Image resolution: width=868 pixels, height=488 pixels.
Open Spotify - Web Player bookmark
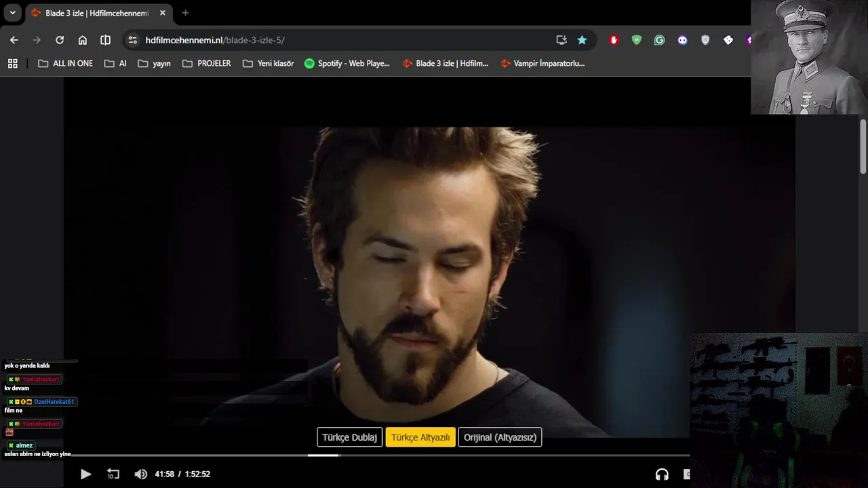click(x=347, y=63)
